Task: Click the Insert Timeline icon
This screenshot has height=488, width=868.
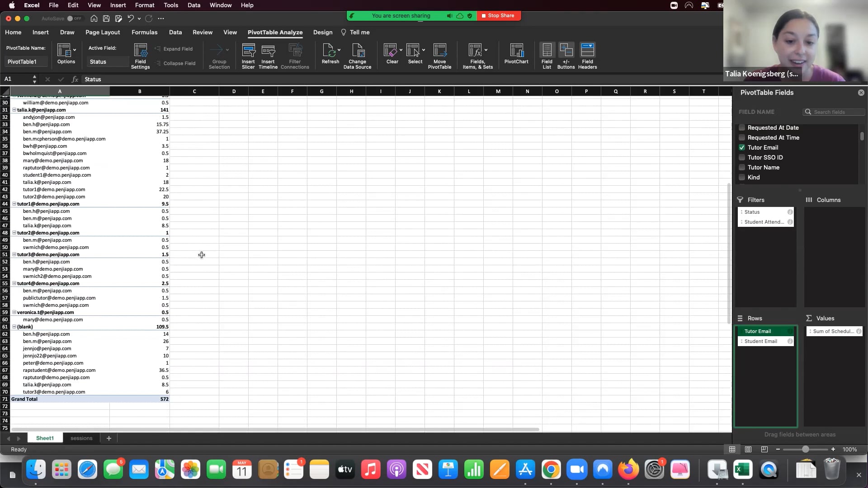Action: click(268, 51)
